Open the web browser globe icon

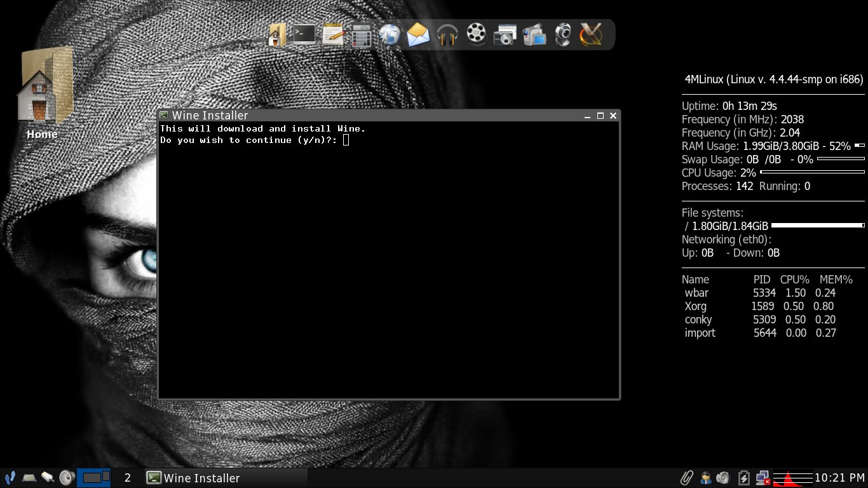point(390,35)
